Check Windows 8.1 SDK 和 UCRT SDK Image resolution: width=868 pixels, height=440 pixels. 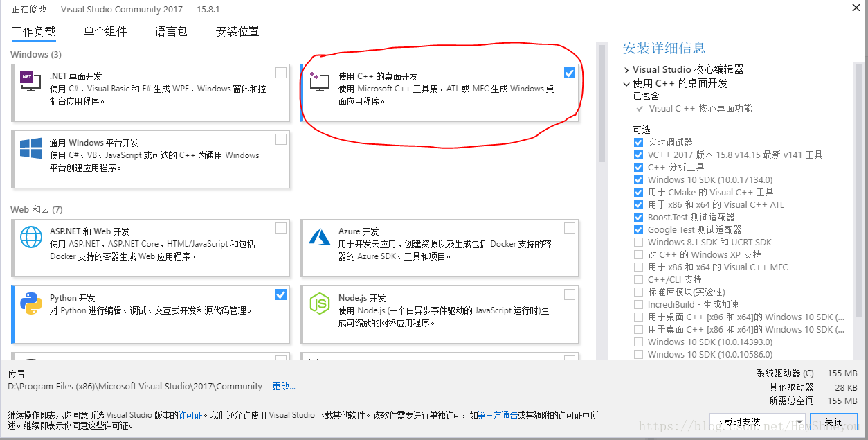pos(638,242)
